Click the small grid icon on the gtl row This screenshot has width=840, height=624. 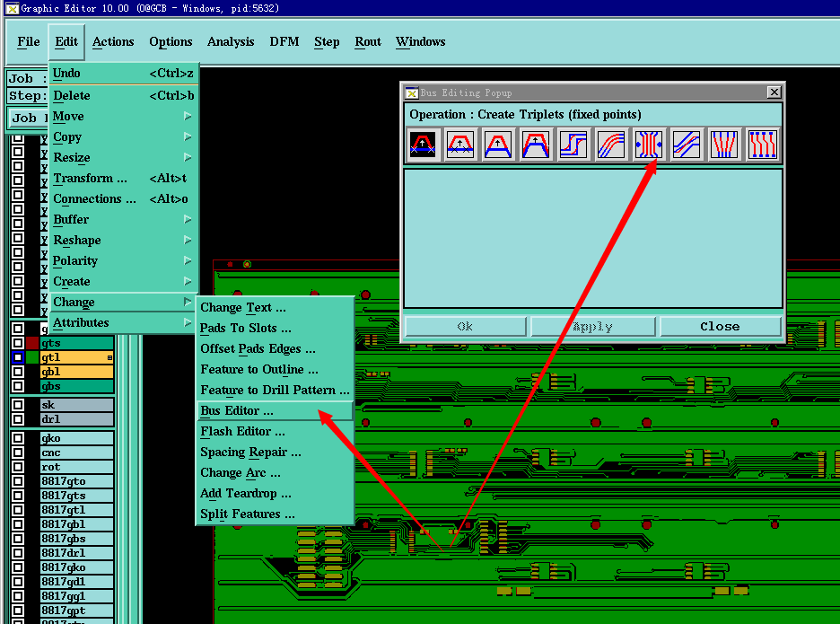pyautogui.click(x=109, y=357)
